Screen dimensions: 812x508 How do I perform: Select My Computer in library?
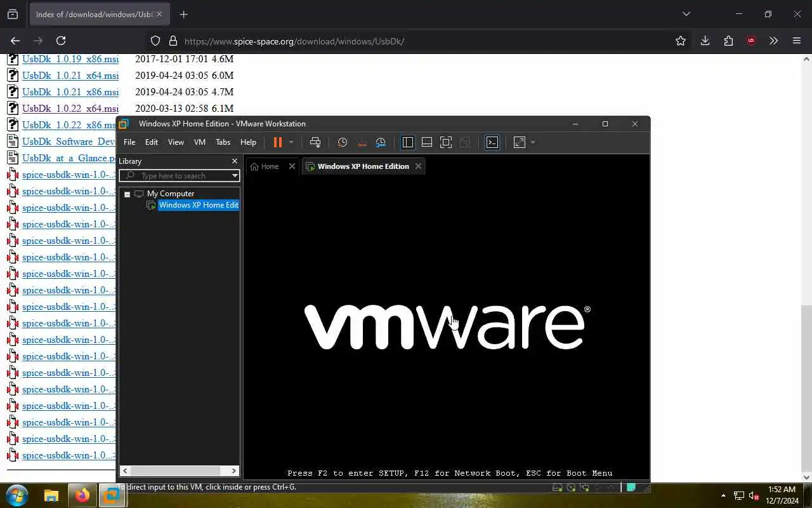coord(171,194)
